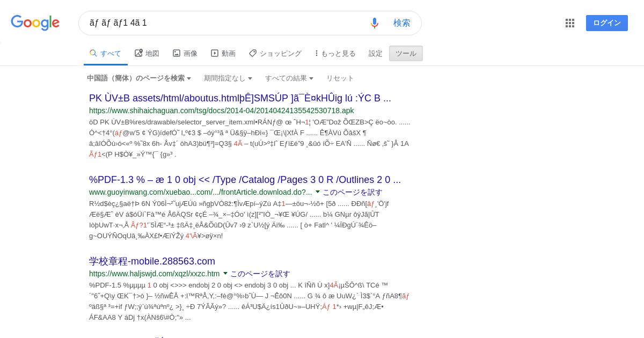Expand the すべての結果 dropdown
644x338 pixels.
coord(289,78)
